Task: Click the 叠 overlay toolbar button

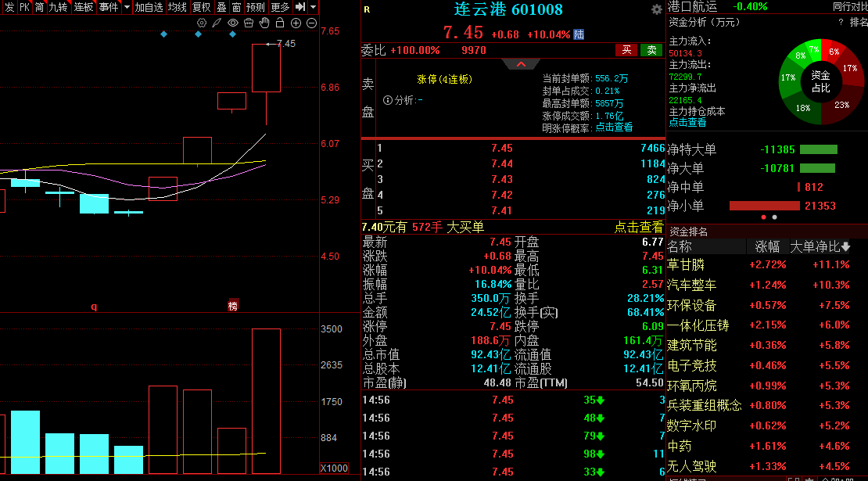Action: click(221, 6)
